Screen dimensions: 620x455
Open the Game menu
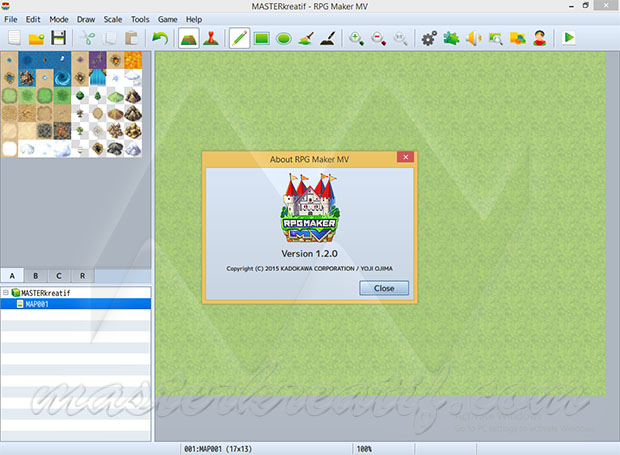click(x=167, y=19)
